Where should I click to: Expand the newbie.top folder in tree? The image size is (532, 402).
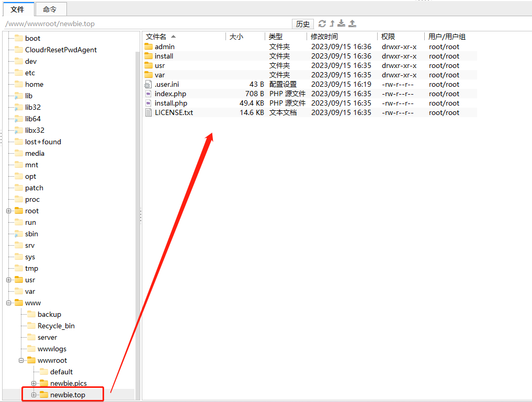[x=34, y=395]
